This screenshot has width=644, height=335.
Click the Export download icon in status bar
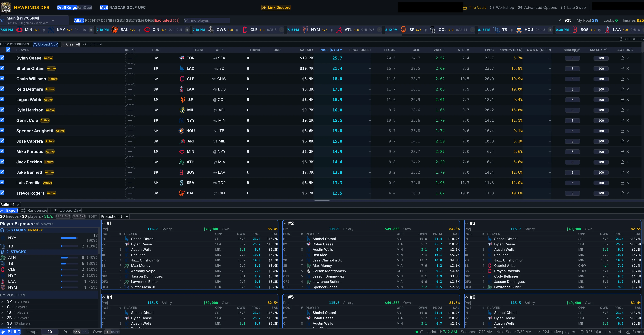click(x=628, y=332)
